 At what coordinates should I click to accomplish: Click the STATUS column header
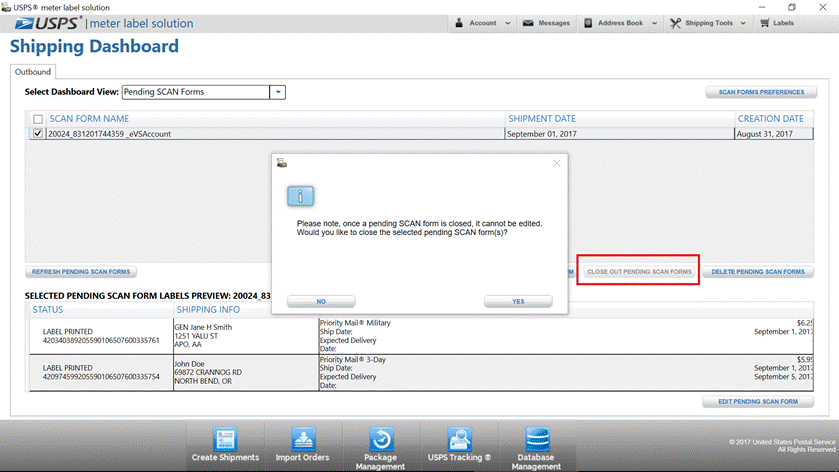48,310
